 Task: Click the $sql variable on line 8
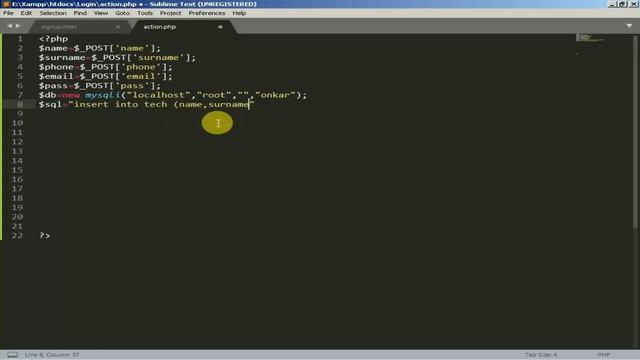coord(50,104)
